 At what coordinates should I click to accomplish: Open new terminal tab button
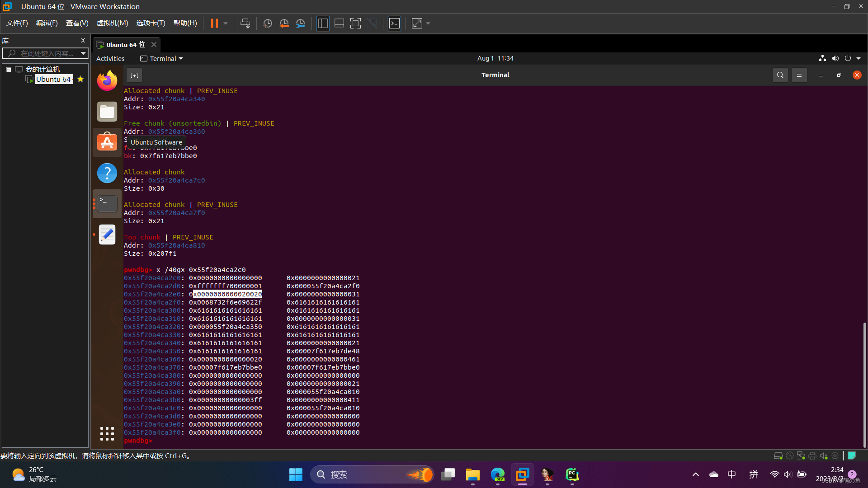[x=134, y=75]
